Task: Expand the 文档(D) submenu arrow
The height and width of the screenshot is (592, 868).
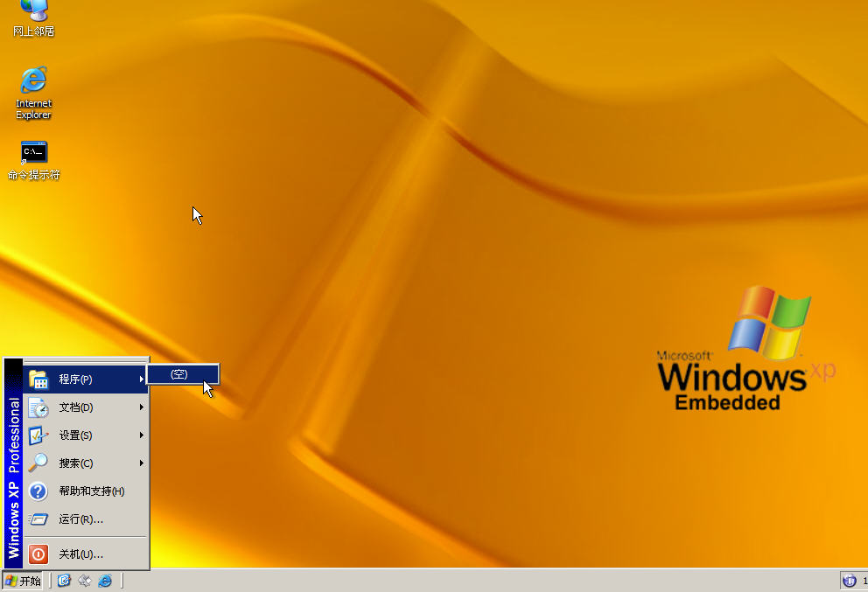Action: pos(142,407)
